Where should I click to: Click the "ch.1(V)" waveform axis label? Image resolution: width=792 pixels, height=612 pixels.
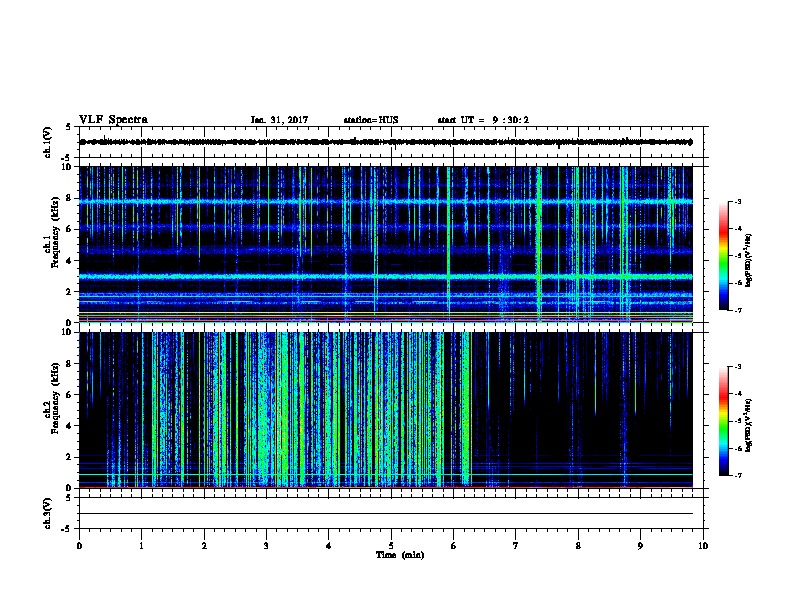(48, 142)
